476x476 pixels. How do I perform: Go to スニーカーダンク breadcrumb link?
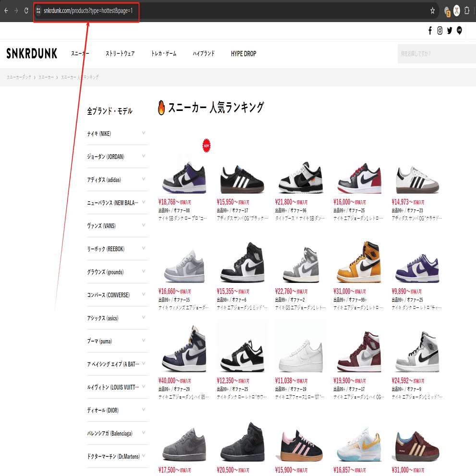pos(19,77)
